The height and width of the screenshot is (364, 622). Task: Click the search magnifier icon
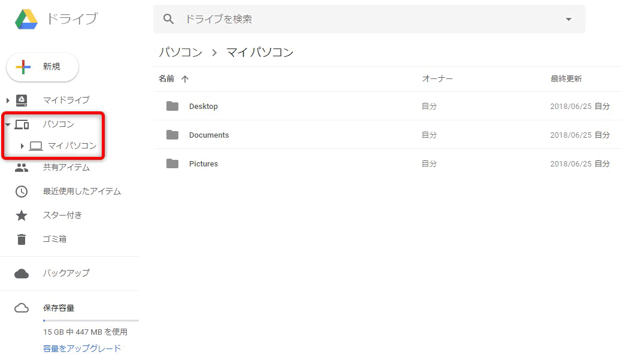click(169, 19)
